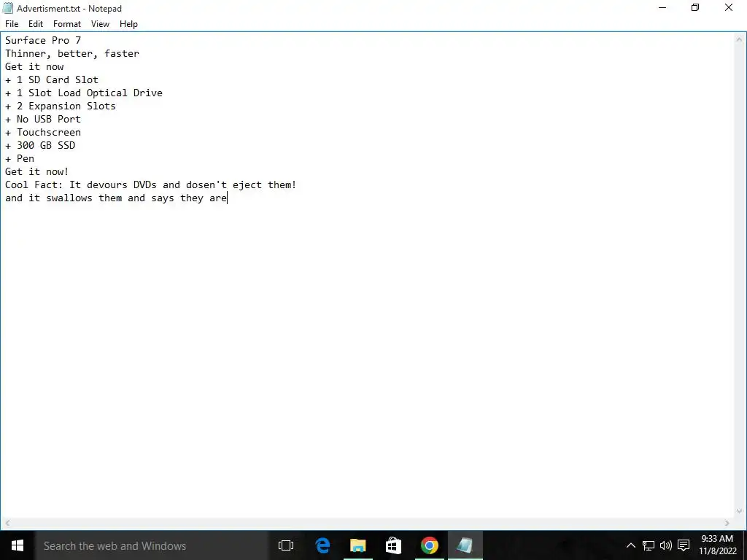Open Task View from the taskbar
The image size is (747, 560).
(x=286, y=545)
